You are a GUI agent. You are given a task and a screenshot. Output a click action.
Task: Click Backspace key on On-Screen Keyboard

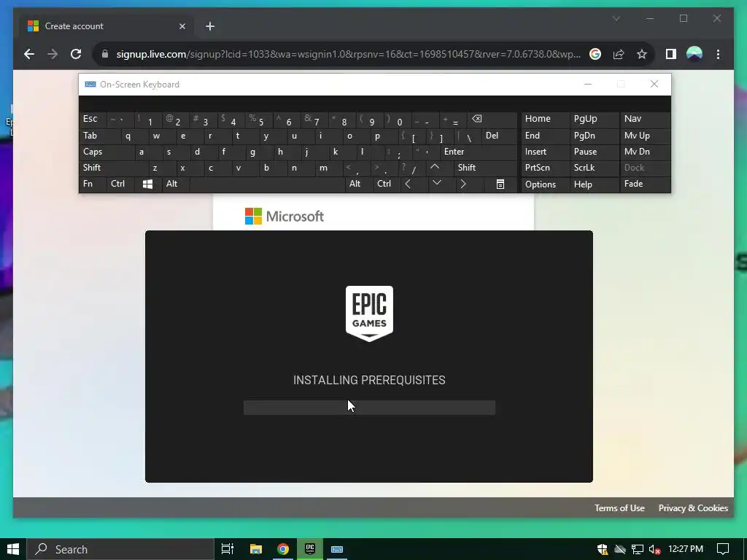point(493,119)
